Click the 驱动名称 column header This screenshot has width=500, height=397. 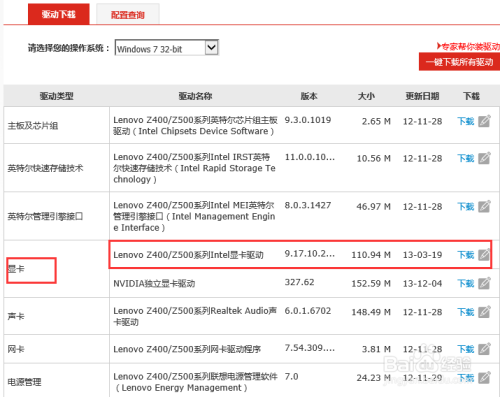(x=195, y=96)
